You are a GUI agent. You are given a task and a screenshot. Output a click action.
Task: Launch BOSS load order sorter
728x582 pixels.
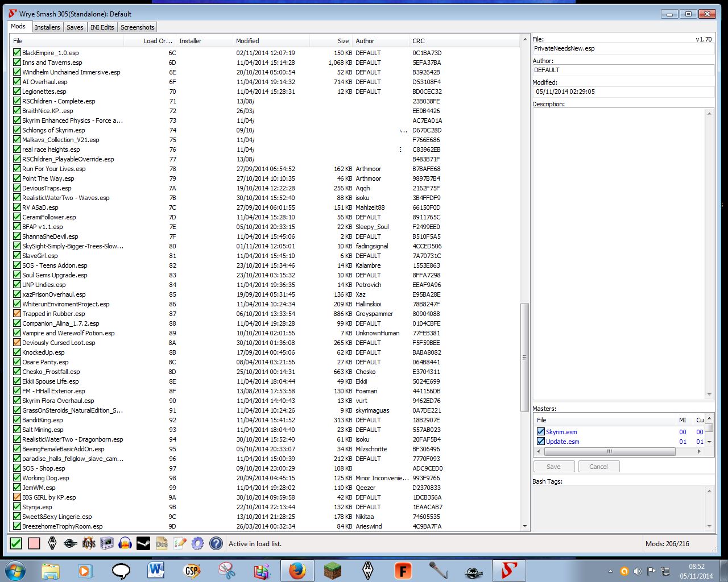89,543
